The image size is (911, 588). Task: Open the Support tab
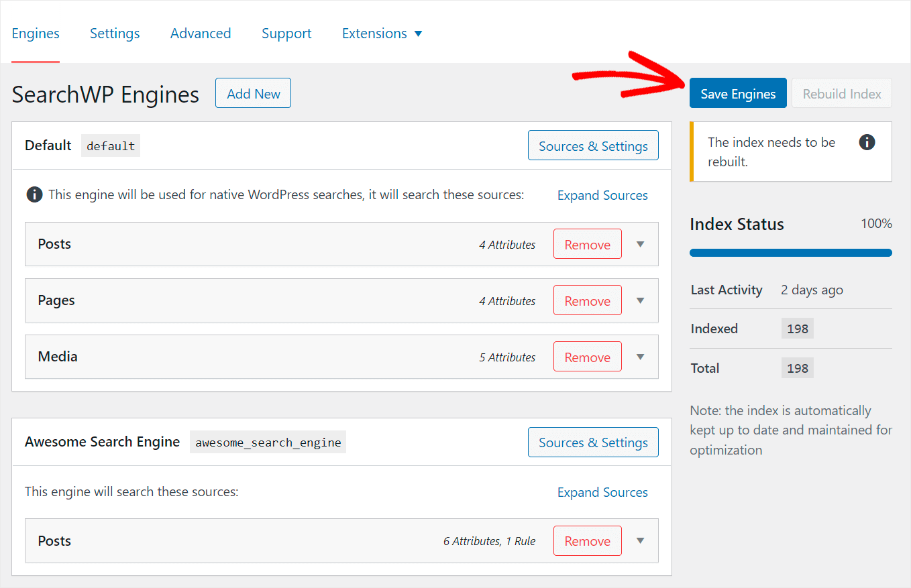point(286,34)
